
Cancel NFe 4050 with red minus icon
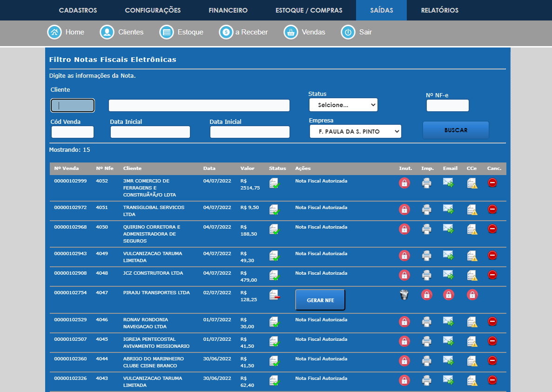click(x=492, y=229)
